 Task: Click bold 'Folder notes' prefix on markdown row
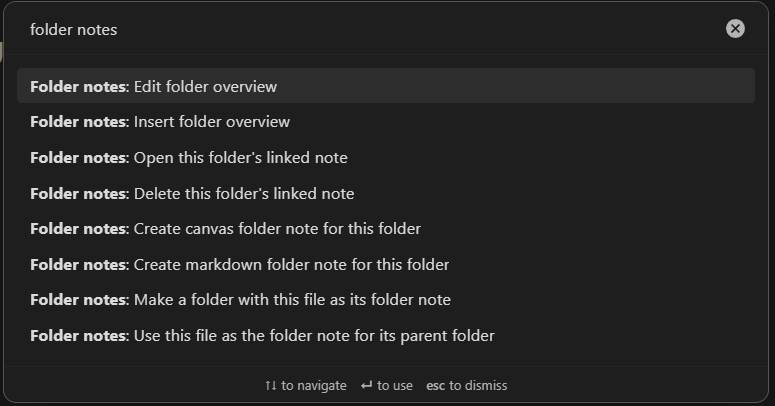coord(79,264)
